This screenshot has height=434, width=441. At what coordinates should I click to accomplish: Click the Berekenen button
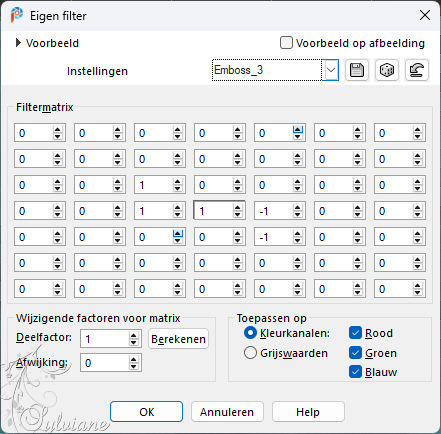pyautogui.click(x=178, y=339)
